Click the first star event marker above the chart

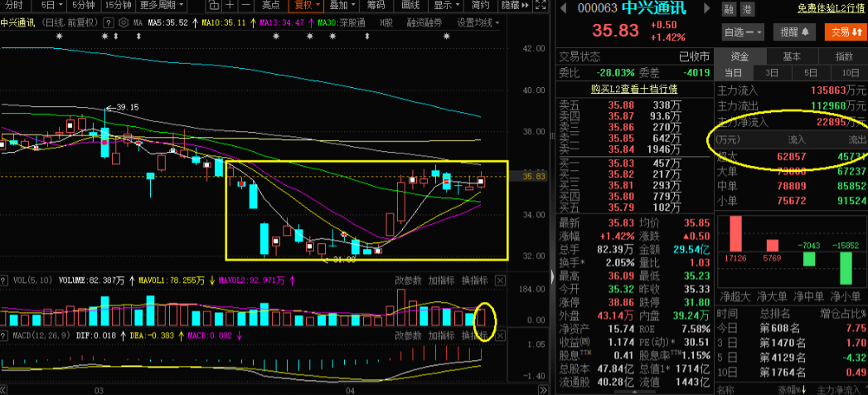(x=59, y=37)
